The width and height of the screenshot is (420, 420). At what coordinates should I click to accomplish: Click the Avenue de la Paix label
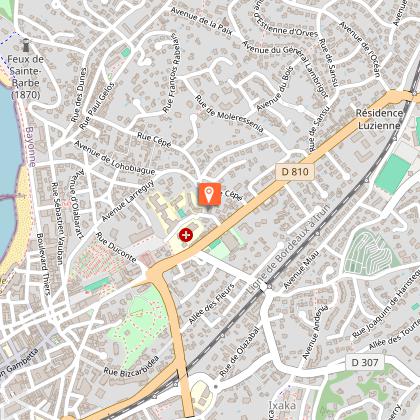pyautogui.click(x=202, y=20)
